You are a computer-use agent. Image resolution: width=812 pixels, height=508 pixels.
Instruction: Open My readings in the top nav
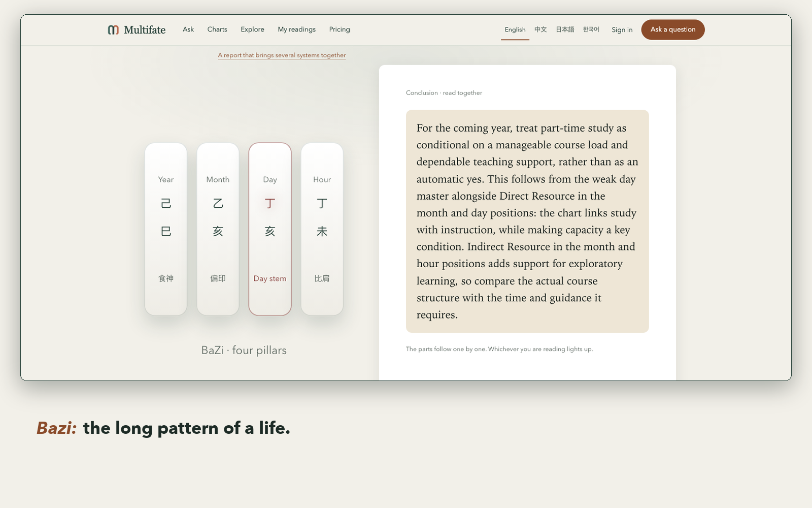click(x=297, y=29)
